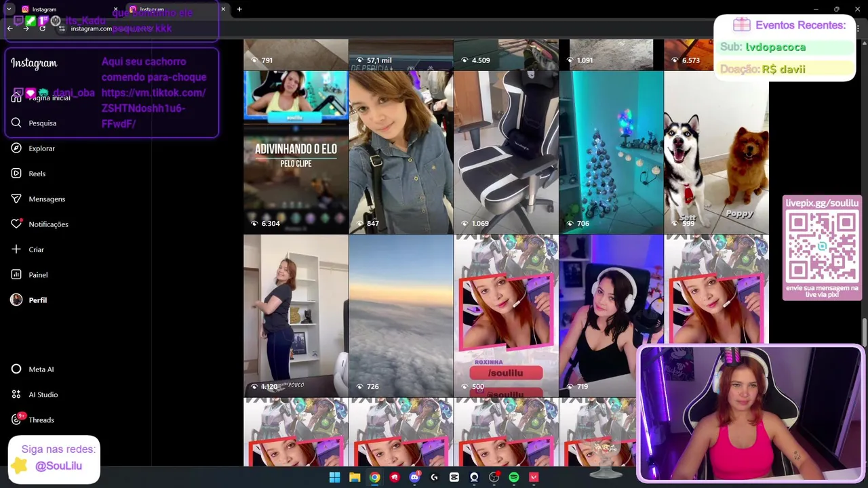The width and height of the screenshot is (868, 488).
Task: Open /soulilu reel with 500 views
Action: click(x=506, y=316)
